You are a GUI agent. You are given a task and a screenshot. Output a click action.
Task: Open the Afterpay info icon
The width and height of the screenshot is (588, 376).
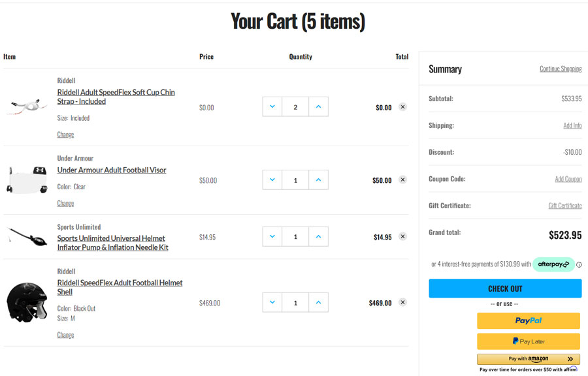[579, 265]
